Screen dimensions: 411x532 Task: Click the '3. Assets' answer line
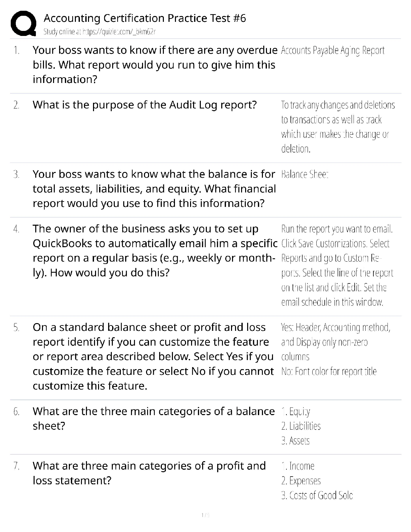point(295,441)
